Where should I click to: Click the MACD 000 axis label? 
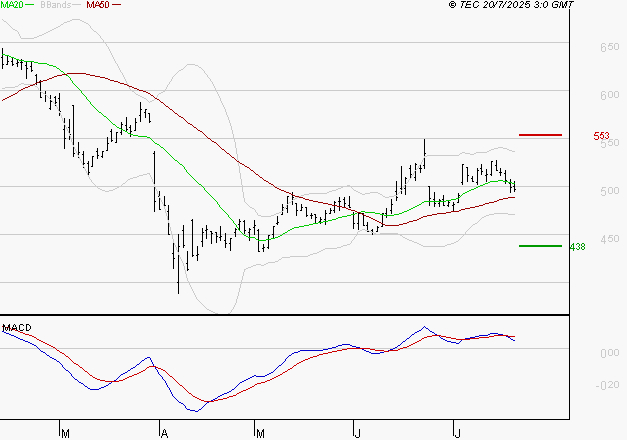point(610,353)
